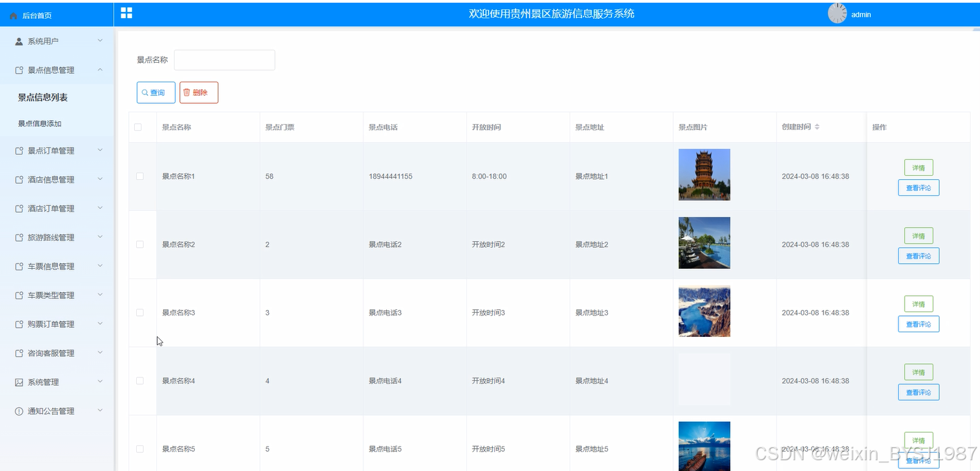Open the lake thumbnail in 景点名称3 row
980x471 pixels.
click(x=704, y=311)
